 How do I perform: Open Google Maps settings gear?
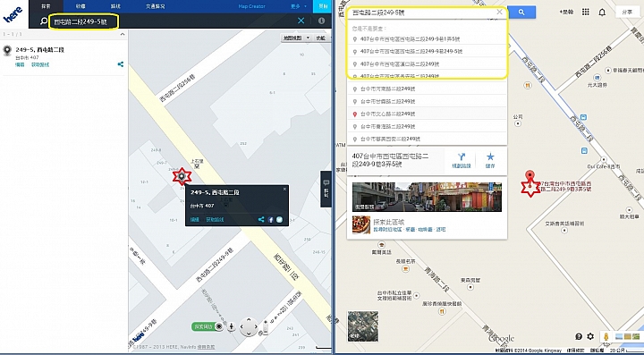click(x=590, y=336)
